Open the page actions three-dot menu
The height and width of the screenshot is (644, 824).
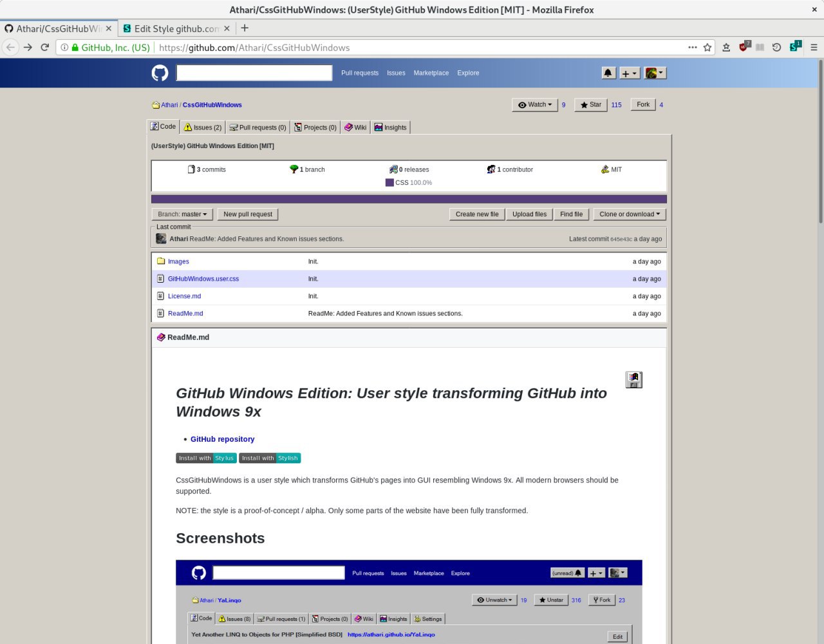693,47
